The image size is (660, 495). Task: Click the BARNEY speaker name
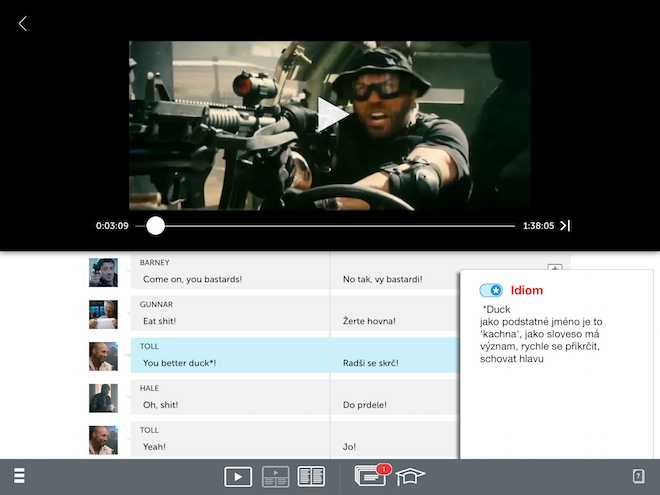[x=154, y=263]
